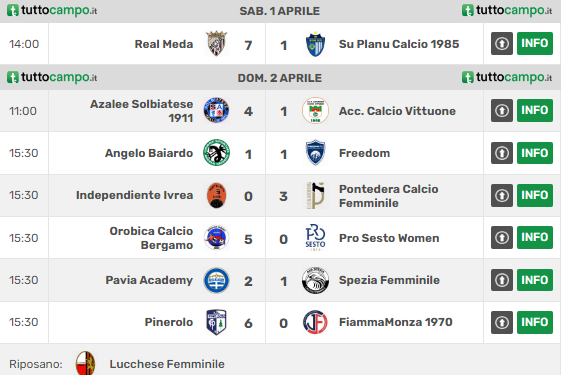Open the Spezia Femminile team link
The height and width of the screenshot is (375, 562).
[389, 280]
